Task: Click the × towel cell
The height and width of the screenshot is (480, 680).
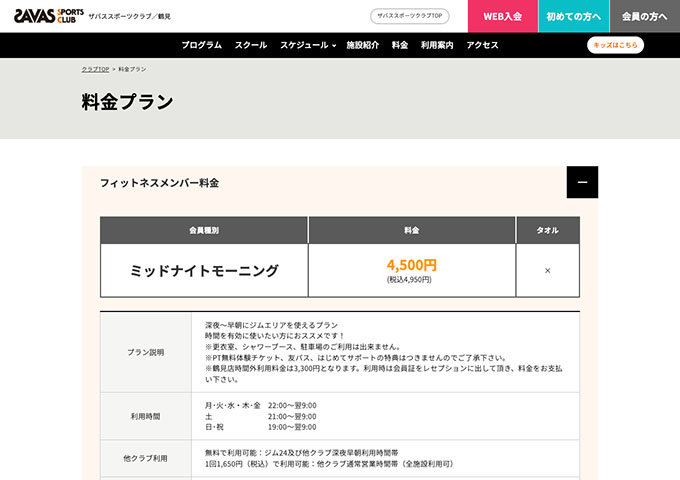Action: coord(547,271)
